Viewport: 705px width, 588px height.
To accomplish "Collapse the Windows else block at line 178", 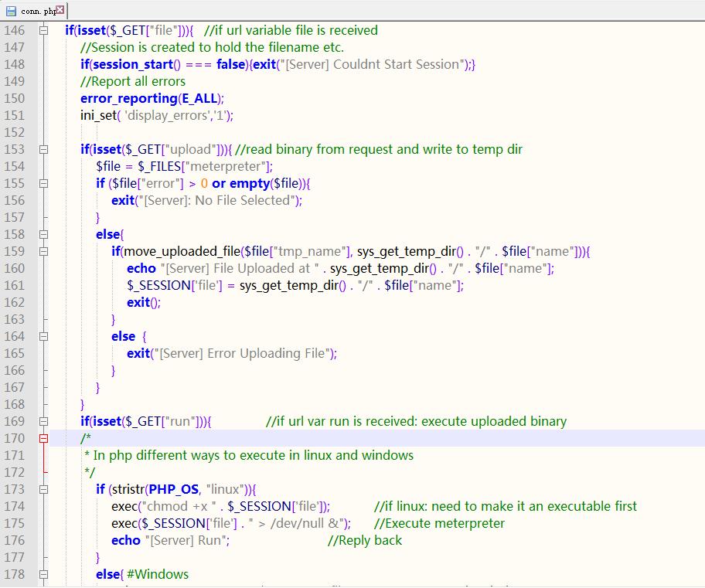I will point(43,575).
